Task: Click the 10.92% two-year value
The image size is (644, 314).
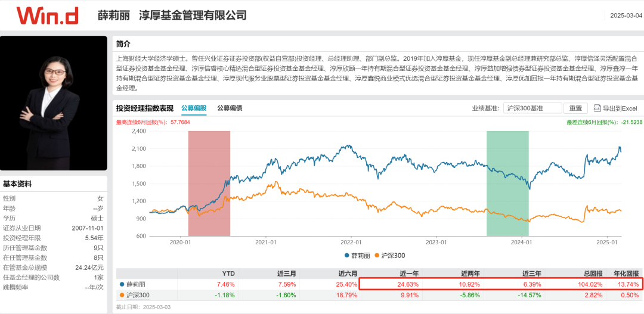Action: [469, 284]
